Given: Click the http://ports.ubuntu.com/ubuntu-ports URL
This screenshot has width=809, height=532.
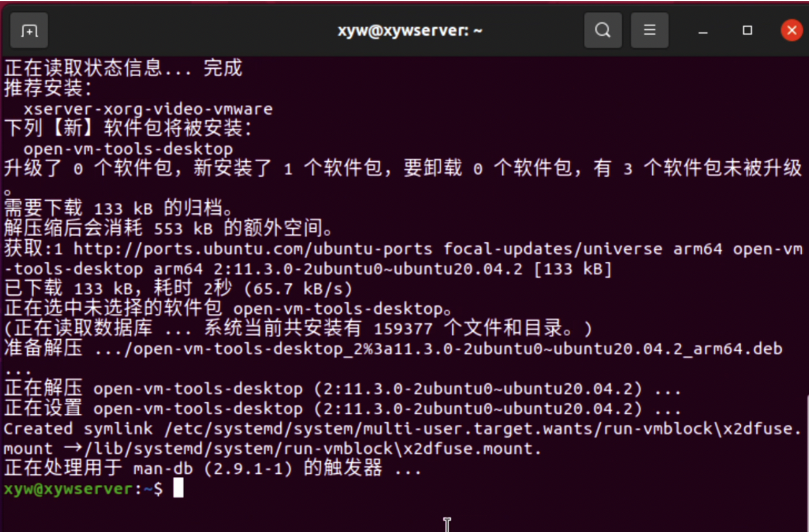Looking at the screenshot, I should (253, 249).
